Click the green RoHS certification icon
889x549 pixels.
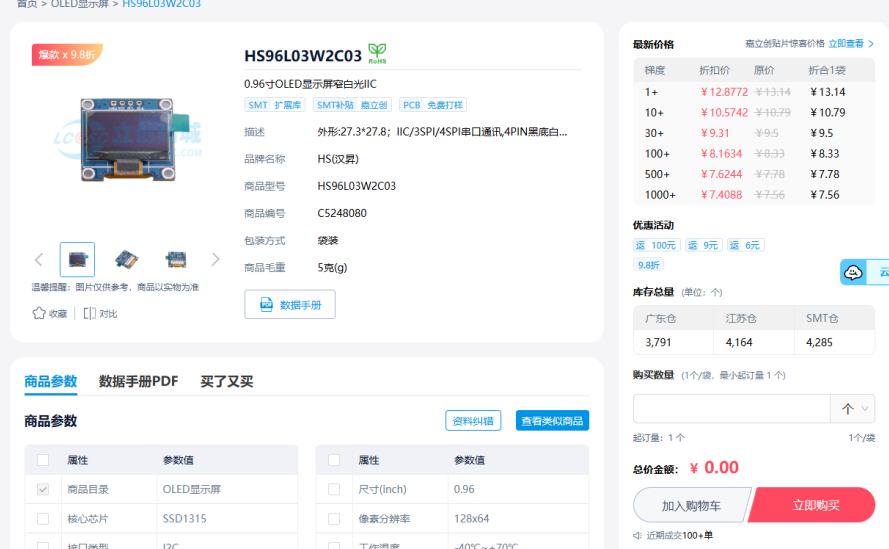[x=377, y=52]
